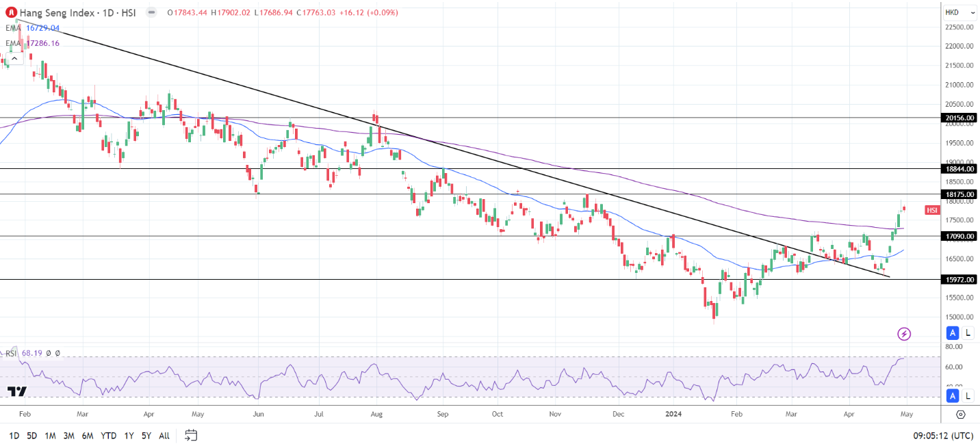The height and width of the screenshot is (446, 980).
Task: Click the 20156.00 horizontal line price label
Action: [960, 118]
